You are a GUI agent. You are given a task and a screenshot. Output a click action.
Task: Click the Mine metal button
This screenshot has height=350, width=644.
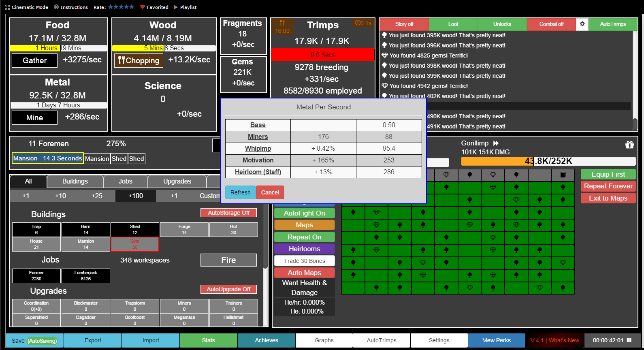tap(35, 117)
